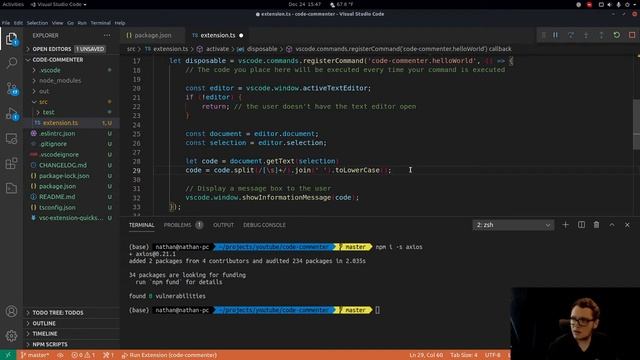The image size is (640, 360).
Task: Maximize the panel with up chevron
Action: click(612, 225)
